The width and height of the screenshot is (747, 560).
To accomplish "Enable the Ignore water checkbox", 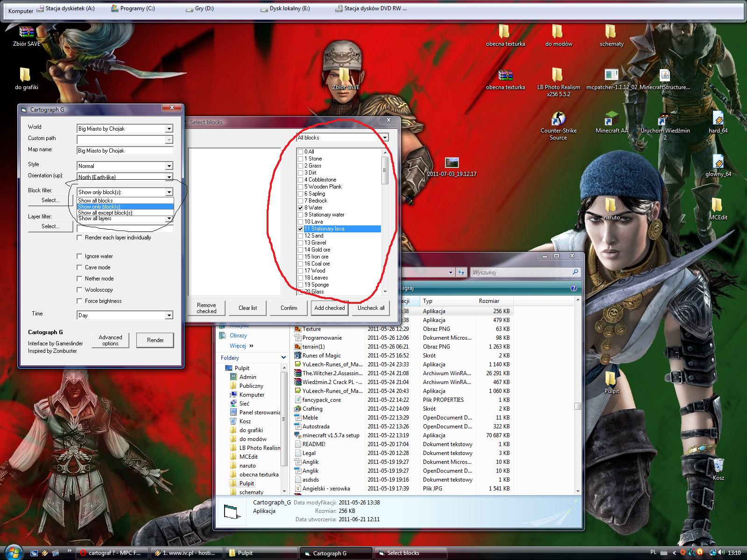I will click(80, 256).
